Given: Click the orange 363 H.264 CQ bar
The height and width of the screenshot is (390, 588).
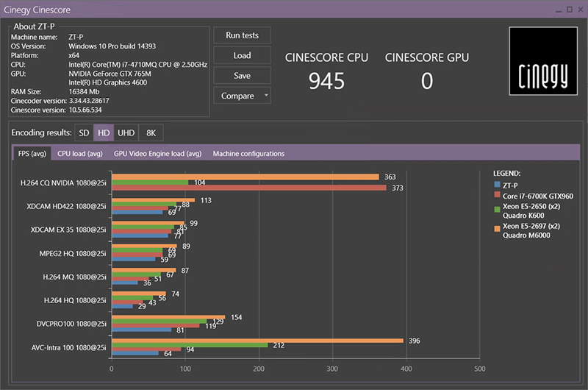Looking at the screenshot, I should (245, 177).
